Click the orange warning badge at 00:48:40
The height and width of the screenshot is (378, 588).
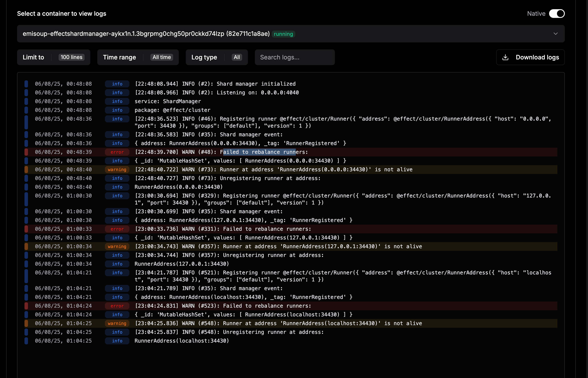(117, 170)
